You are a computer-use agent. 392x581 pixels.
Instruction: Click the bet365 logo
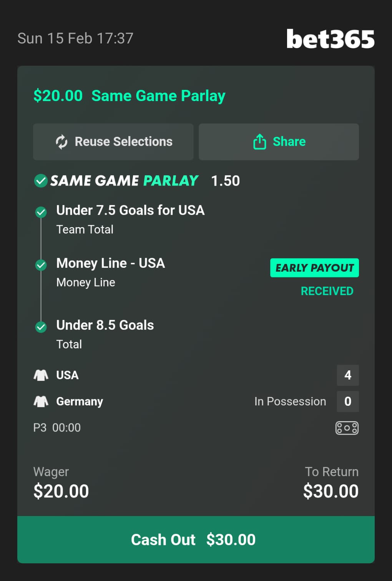coord(330,39)
